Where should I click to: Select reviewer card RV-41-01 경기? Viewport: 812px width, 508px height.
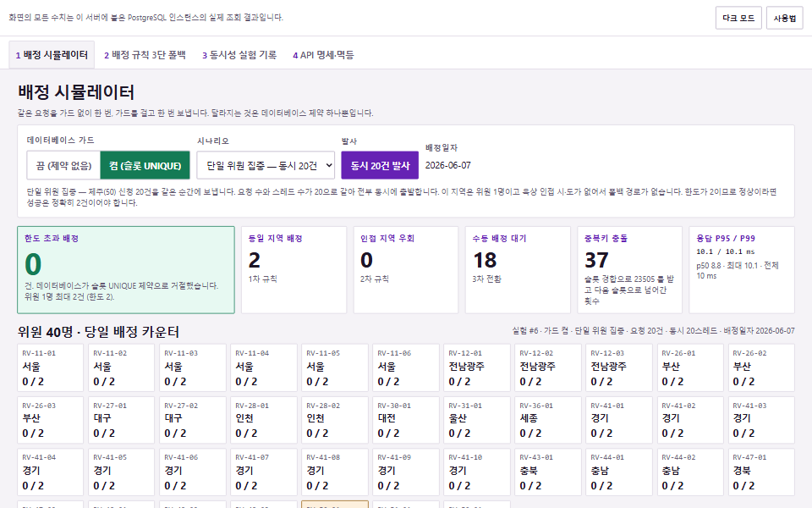click(619, 420)
